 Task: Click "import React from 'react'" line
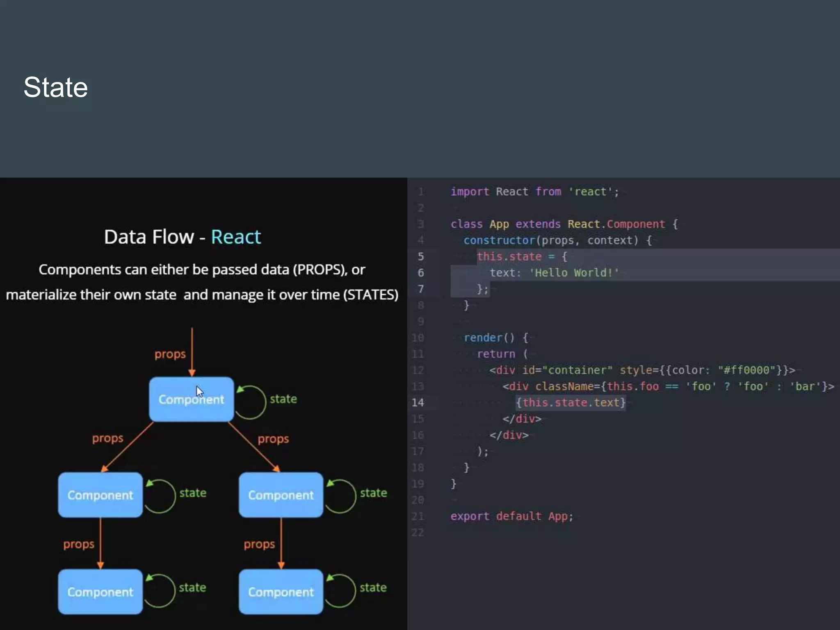pyautogui.click(x=534, y=192)
